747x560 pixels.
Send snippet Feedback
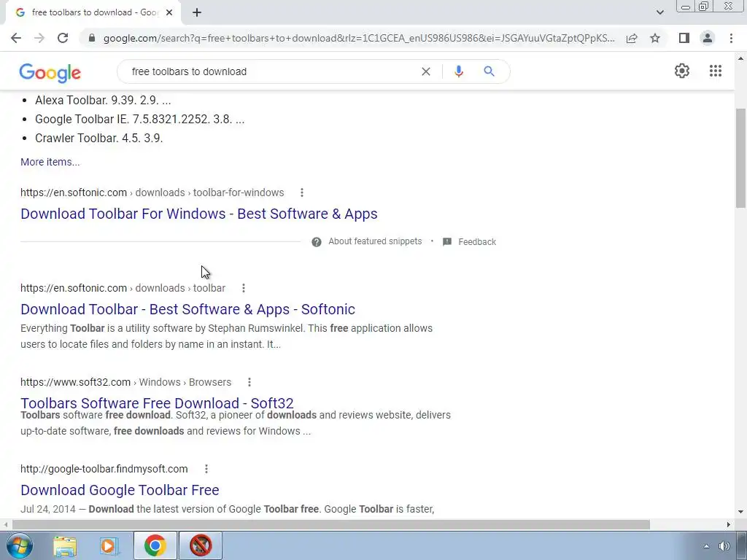[470, 242]
